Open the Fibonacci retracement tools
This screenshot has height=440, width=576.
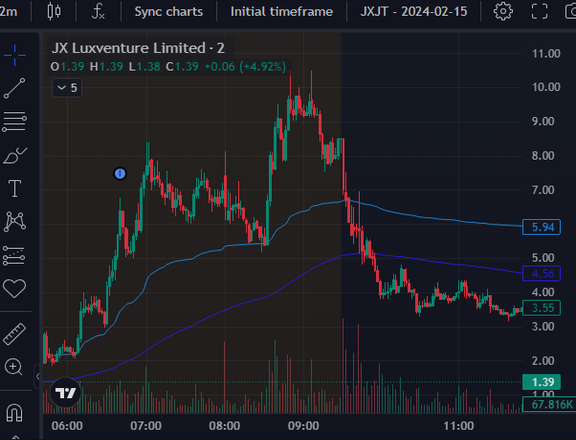[15, 122]
